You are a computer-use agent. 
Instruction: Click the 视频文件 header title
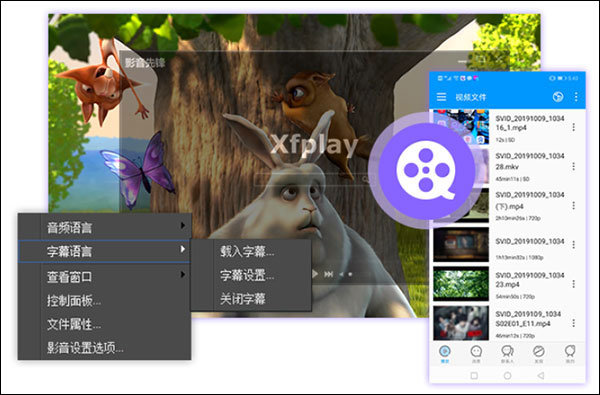471,97
